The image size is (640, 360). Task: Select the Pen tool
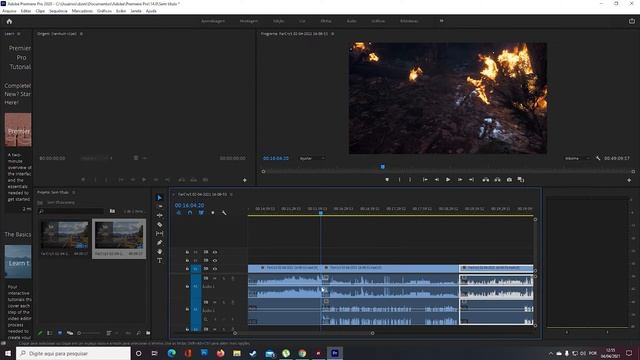point(159,242)
